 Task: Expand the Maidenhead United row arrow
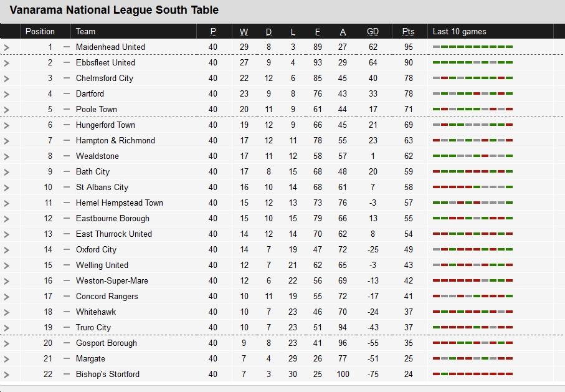tap(6, 47)
